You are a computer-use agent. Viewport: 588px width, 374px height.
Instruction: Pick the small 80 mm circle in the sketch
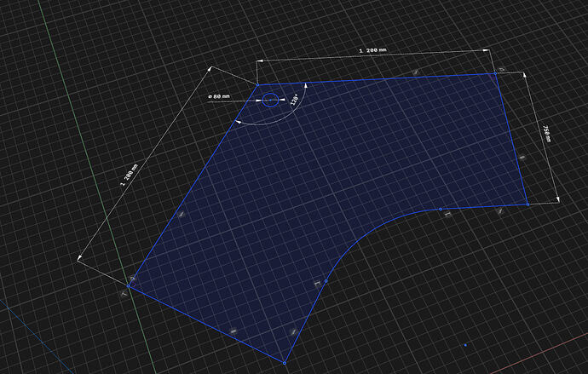tap(270, 100)
